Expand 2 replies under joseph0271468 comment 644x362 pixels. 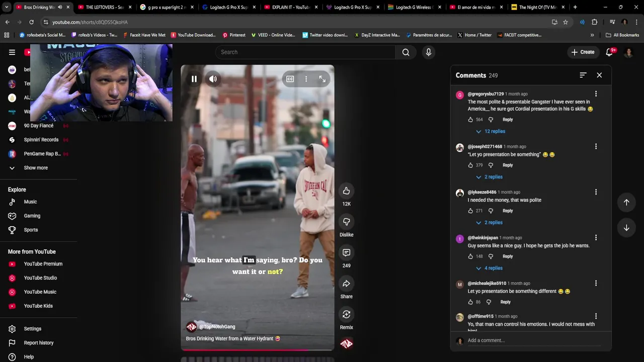[489, 177]
